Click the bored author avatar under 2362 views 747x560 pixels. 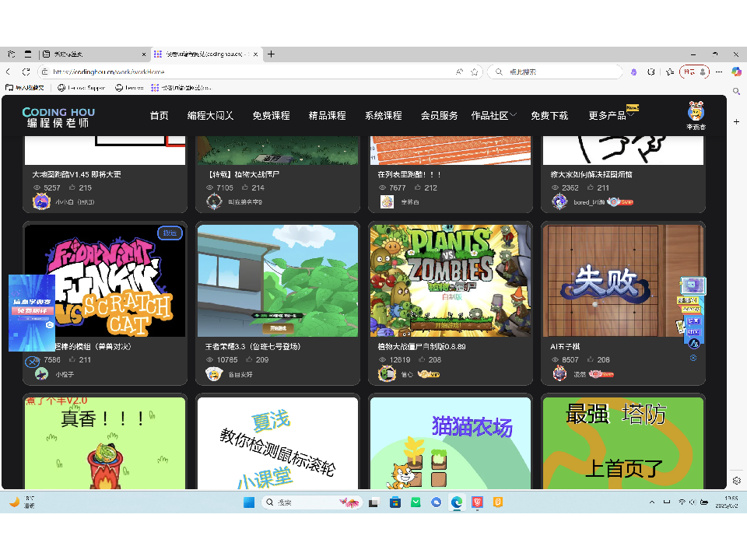coord(559,202)
